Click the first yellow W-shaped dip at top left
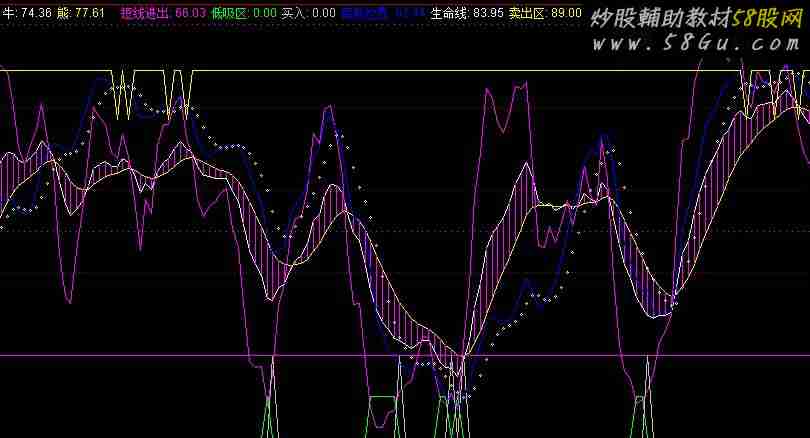The image size is (810, 438). (124, 95)
